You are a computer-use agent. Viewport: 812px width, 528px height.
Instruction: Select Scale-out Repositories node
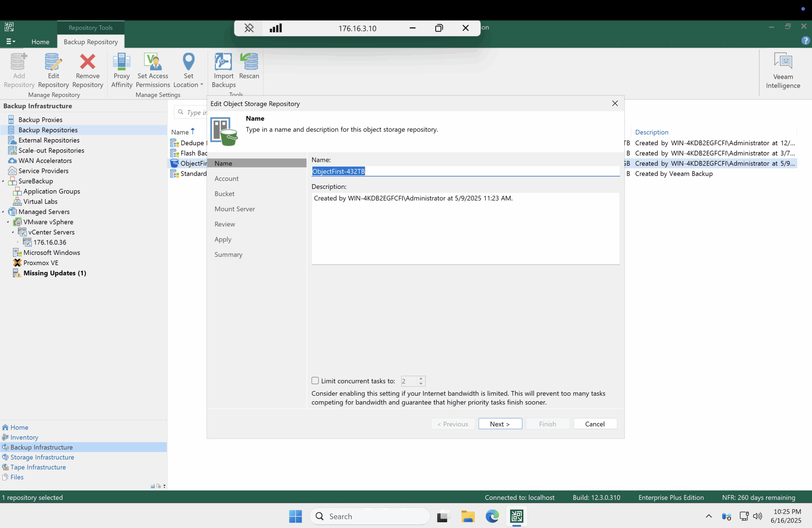51,150
